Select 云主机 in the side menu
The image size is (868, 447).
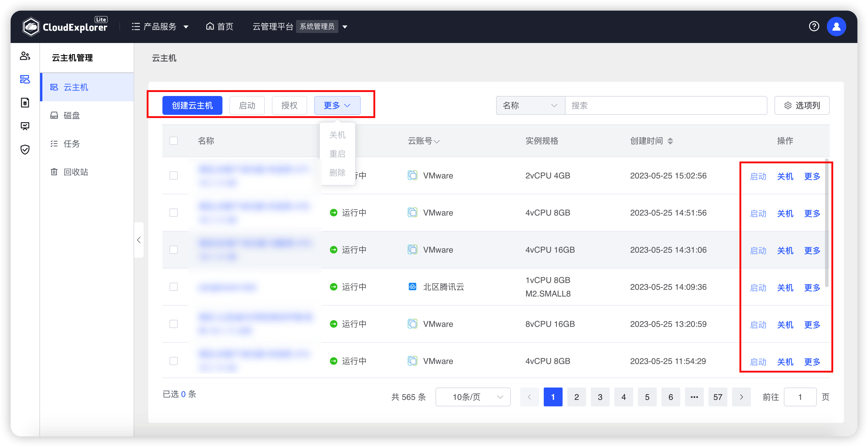pos(87,87)
